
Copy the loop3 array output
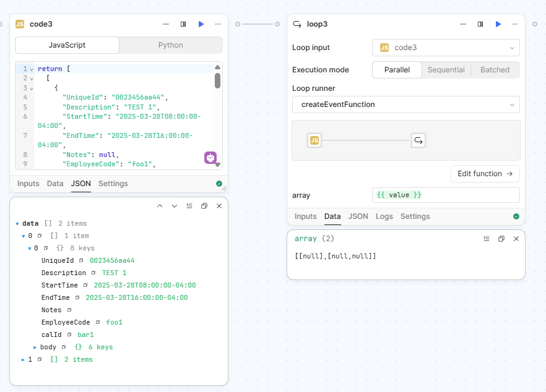point(501,239)
